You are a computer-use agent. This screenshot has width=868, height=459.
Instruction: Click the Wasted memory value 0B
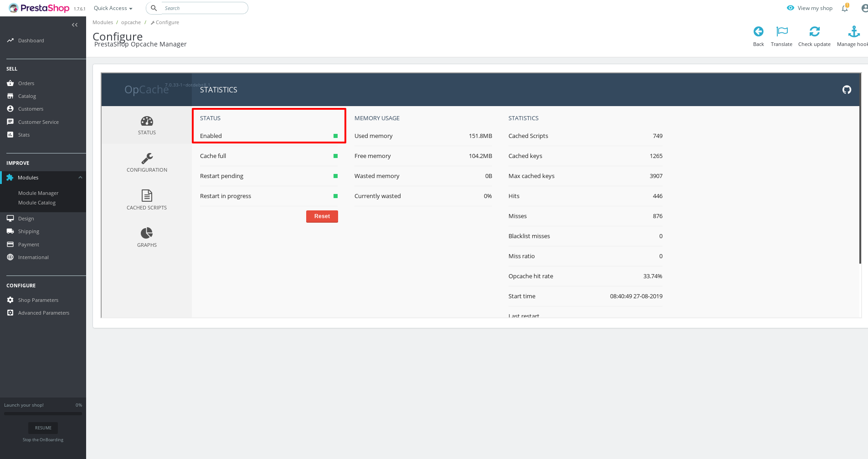[488, 176]
